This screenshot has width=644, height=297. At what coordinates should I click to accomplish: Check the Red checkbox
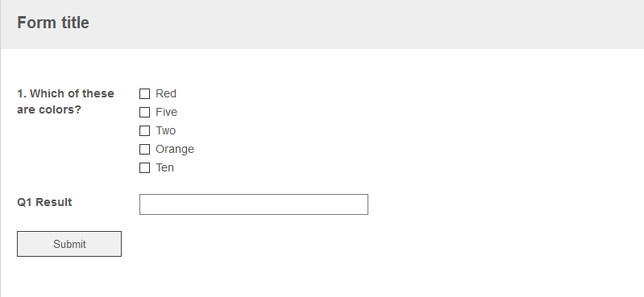pos(144,94)
